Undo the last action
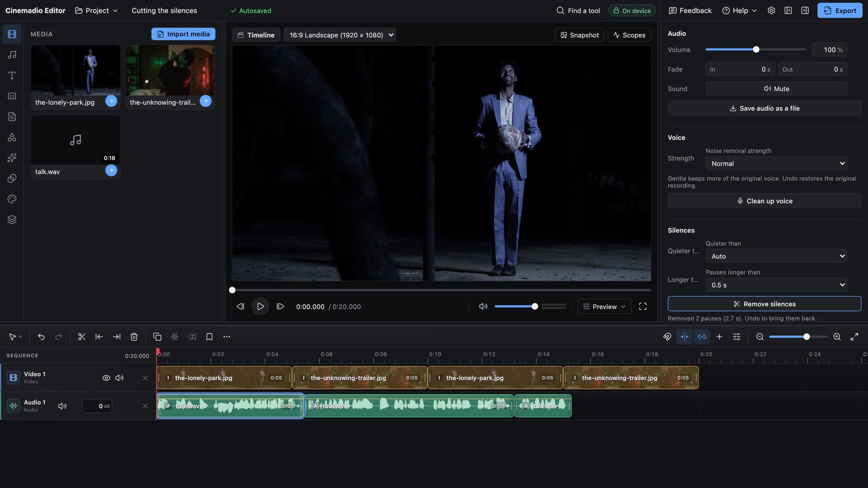The image size is (868, 488). (x=41, y=337)
